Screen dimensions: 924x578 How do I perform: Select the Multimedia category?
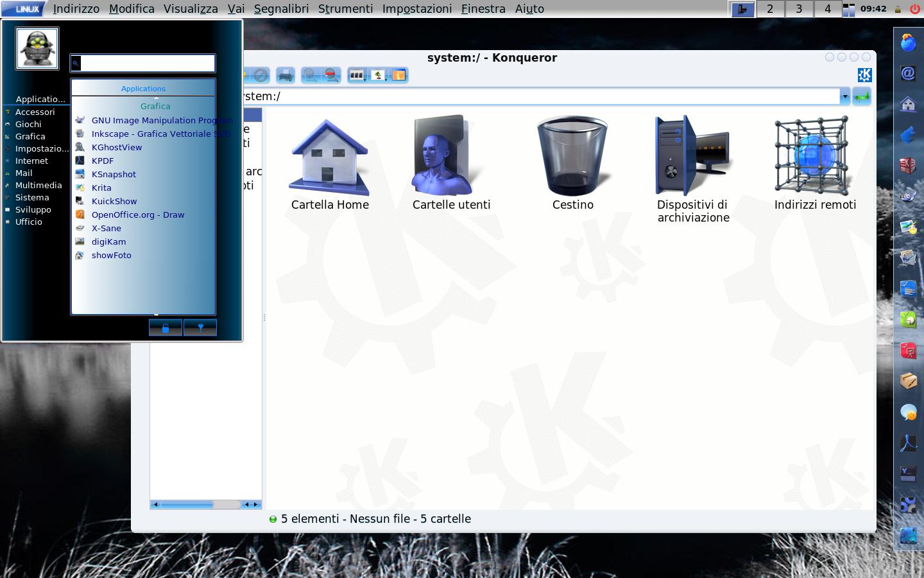tap(38, 185)
